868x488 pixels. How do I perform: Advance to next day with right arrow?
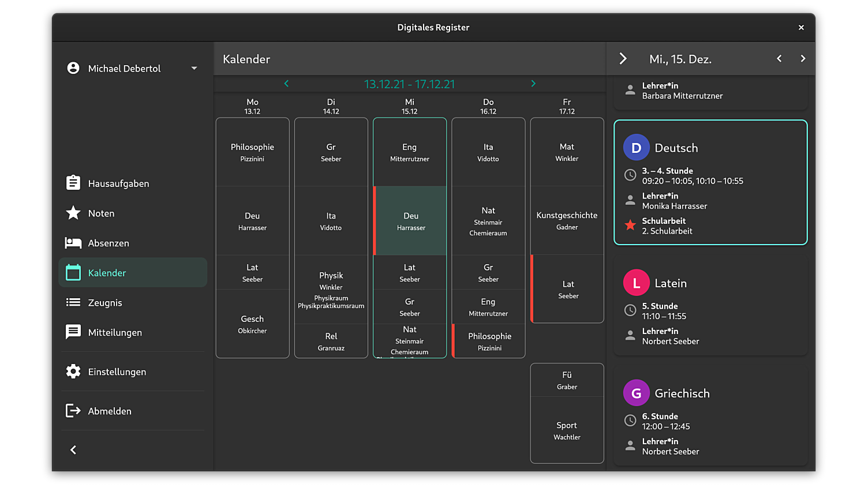pos(803,58)
